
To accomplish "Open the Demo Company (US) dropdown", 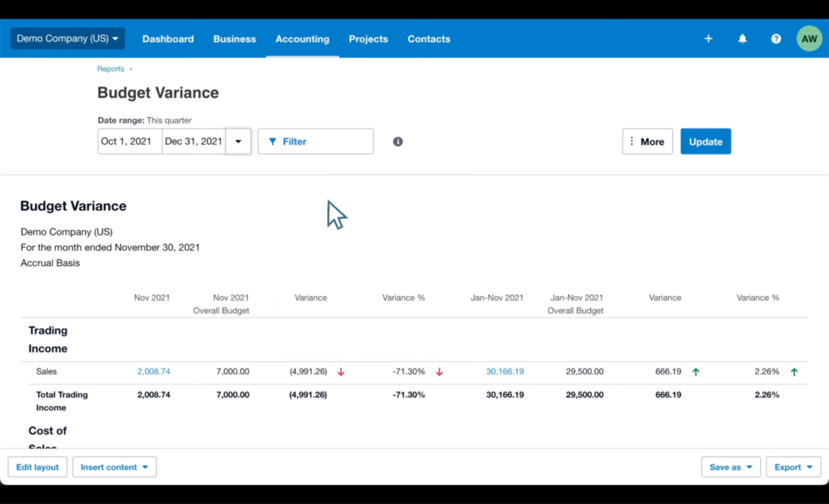I will (66, 38).
